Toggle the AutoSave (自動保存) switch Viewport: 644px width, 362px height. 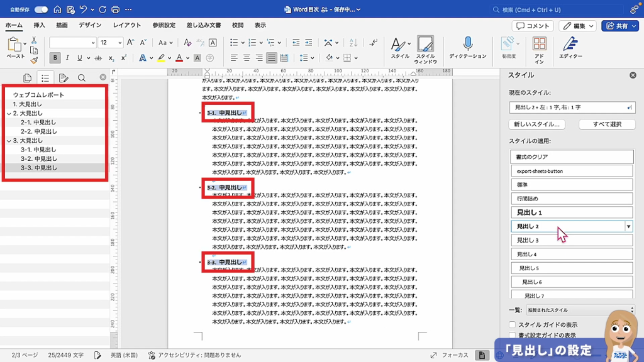[x=41, y=9]
